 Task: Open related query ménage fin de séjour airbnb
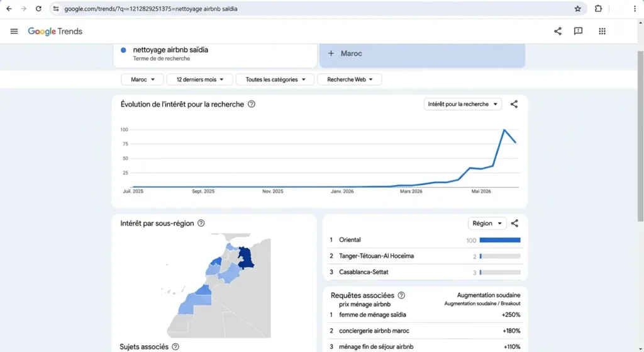376,347
